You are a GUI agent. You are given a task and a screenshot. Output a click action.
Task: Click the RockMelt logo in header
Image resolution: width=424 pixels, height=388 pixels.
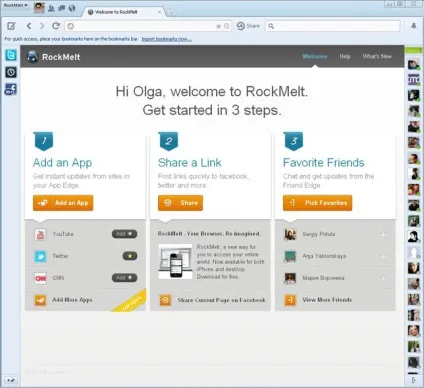click(x=54, y=57)
